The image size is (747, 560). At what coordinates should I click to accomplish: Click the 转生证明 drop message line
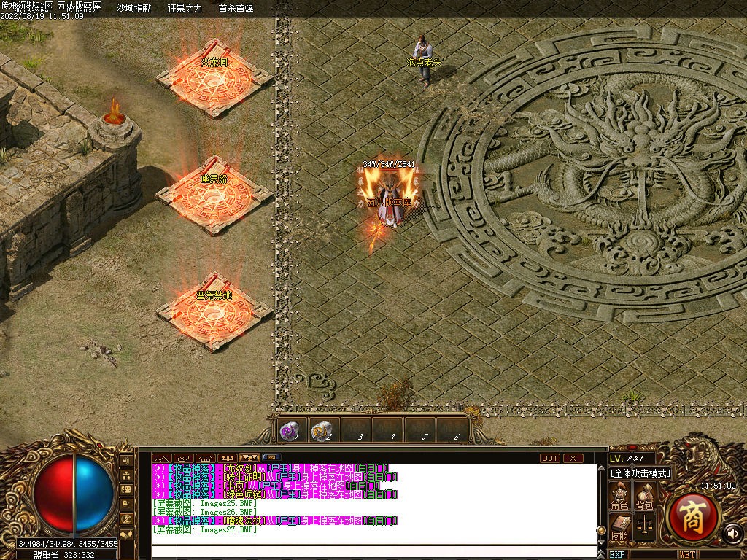pyautogui.click(x=274, y=477)
